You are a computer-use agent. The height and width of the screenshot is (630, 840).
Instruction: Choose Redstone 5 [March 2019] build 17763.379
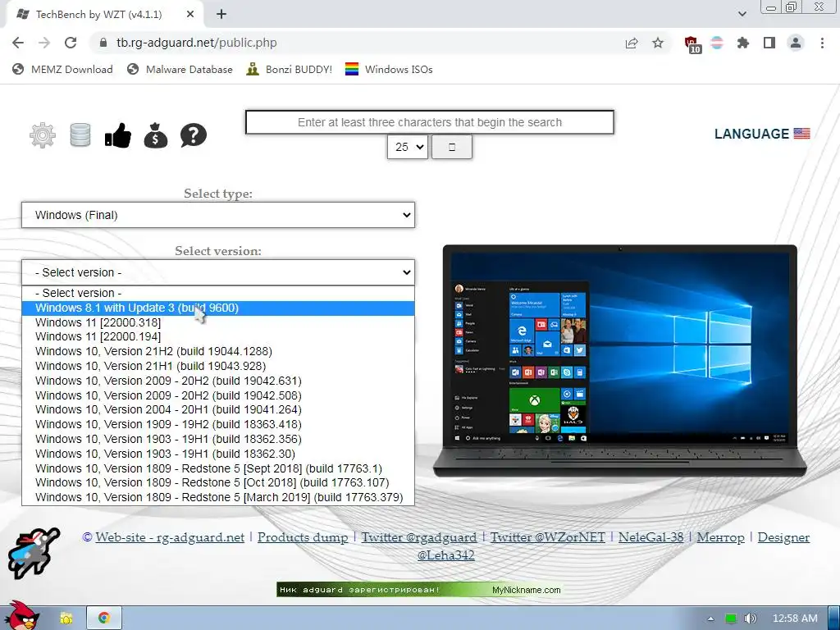point(218,497)
